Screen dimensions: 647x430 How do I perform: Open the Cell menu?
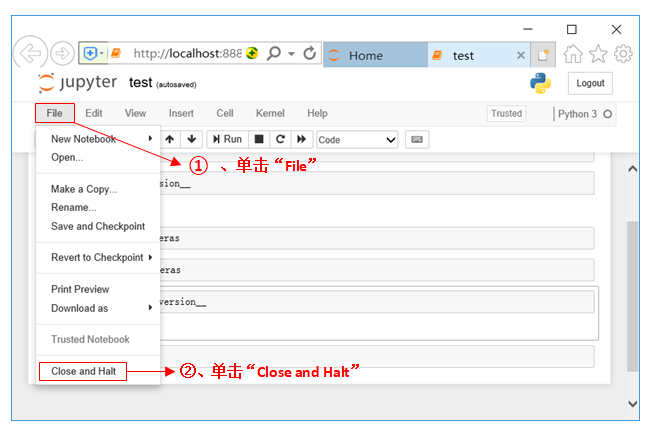coord(225,113)
